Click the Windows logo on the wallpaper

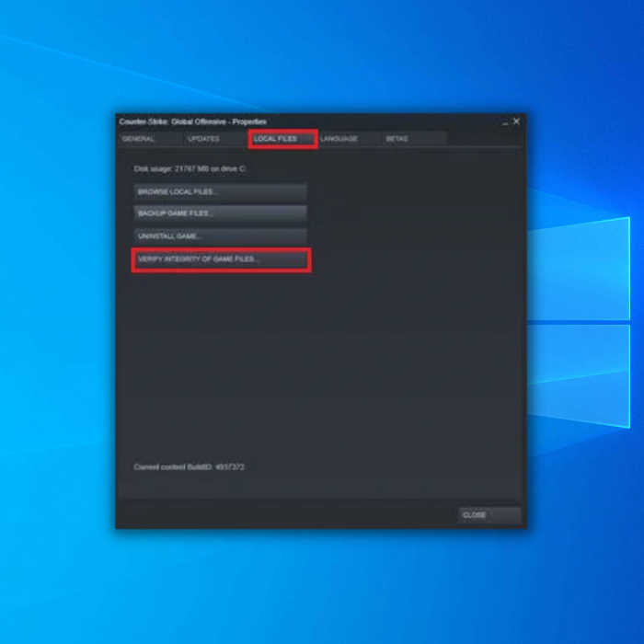(579, 322)
